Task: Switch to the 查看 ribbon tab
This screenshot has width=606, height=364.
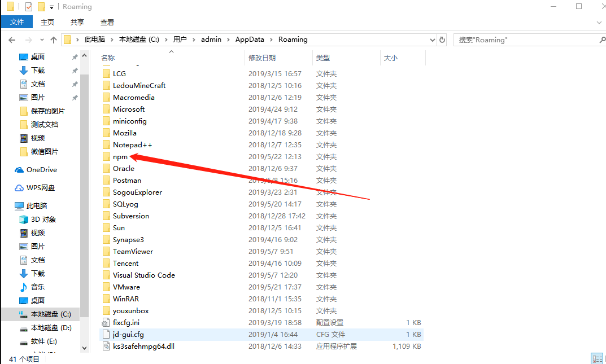Action: [107, 23]
